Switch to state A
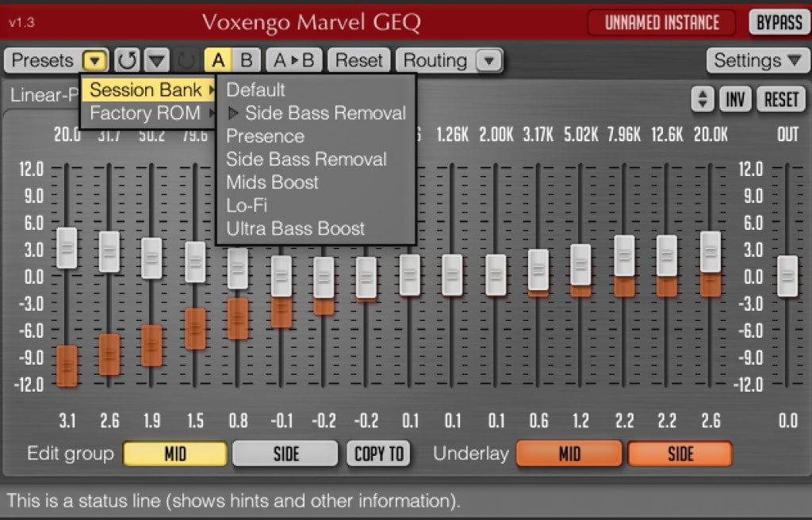Viewport: 812px width, 520px height. [x=218, y=60]
